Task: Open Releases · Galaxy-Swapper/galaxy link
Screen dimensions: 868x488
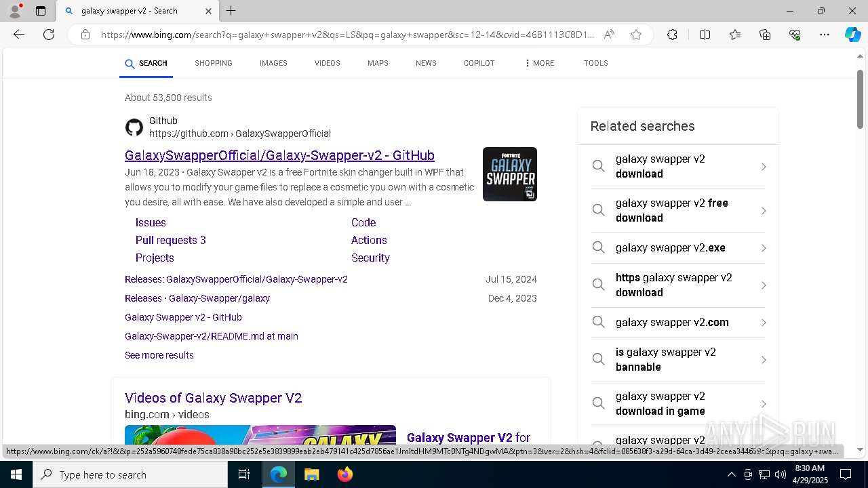Action: (197, 298)
